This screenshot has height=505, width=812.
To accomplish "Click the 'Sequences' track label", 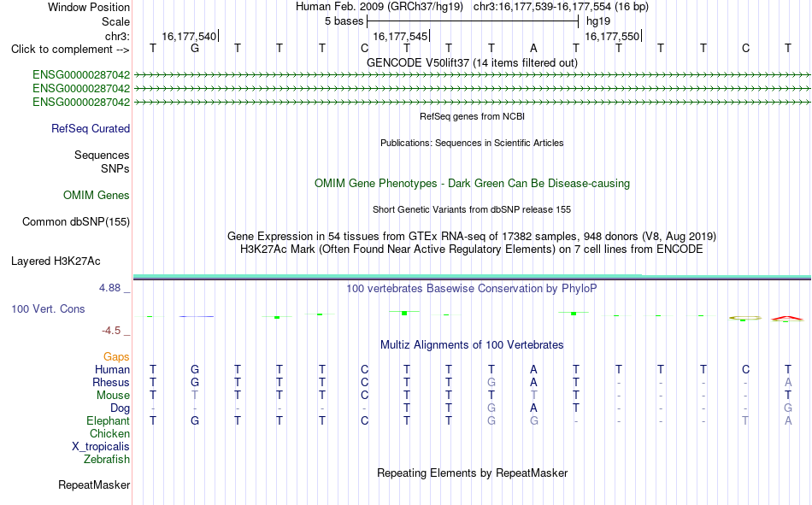I will point(102,155).
